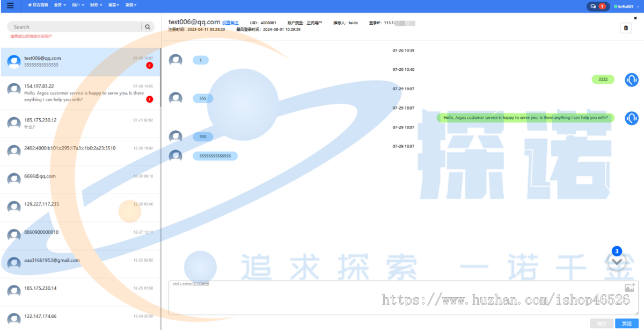Open the aaa31661953@gmail.com conversation
Screen dimensions: 644x330
point(80,263)
